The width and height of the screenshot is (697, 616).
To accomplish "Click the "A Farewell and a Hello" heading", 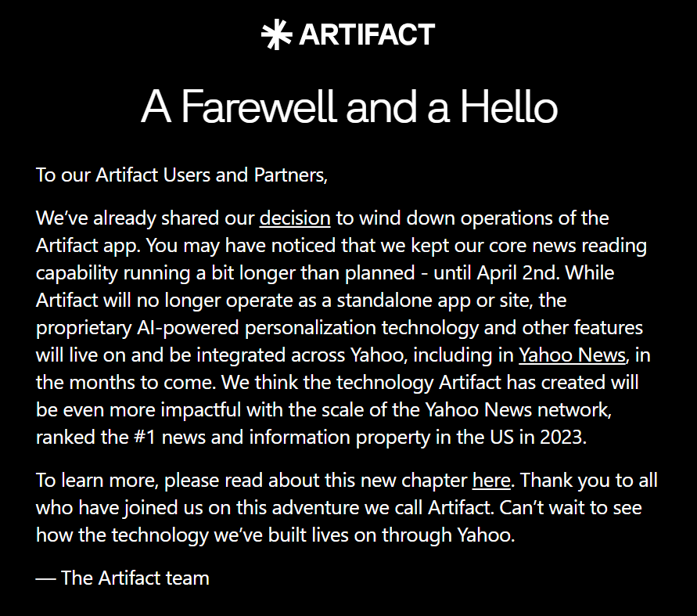I will (349, 107).
